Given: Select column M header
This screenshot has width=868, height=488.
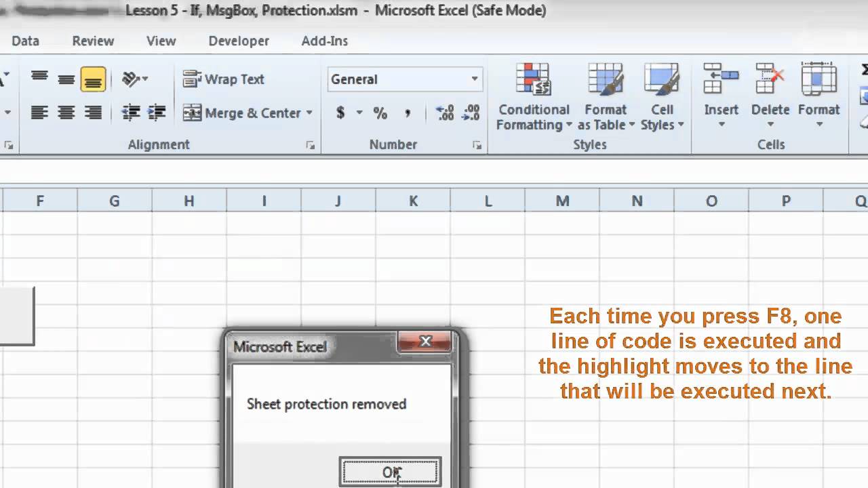Looking at the screenshot, I should pyautogui.click(x=562, y=201).
